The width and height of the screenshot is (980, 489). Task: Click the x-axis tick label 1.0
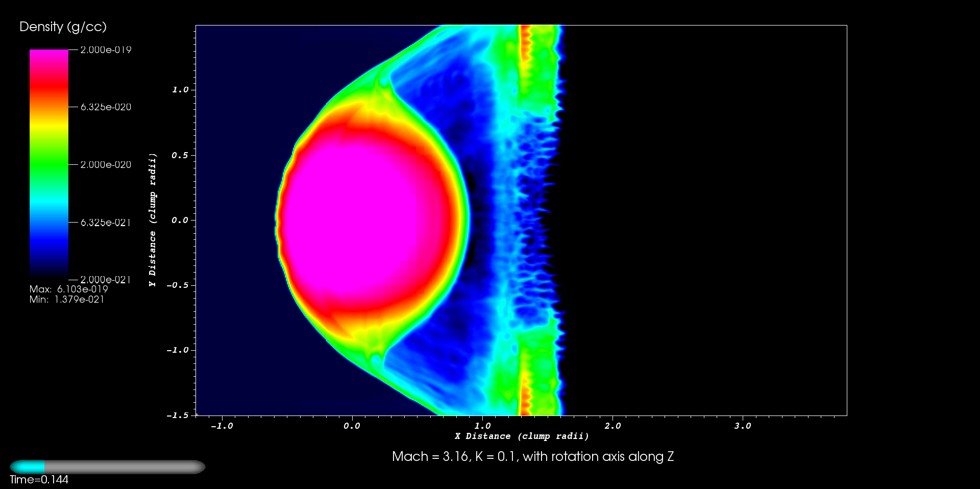(482, 426)
